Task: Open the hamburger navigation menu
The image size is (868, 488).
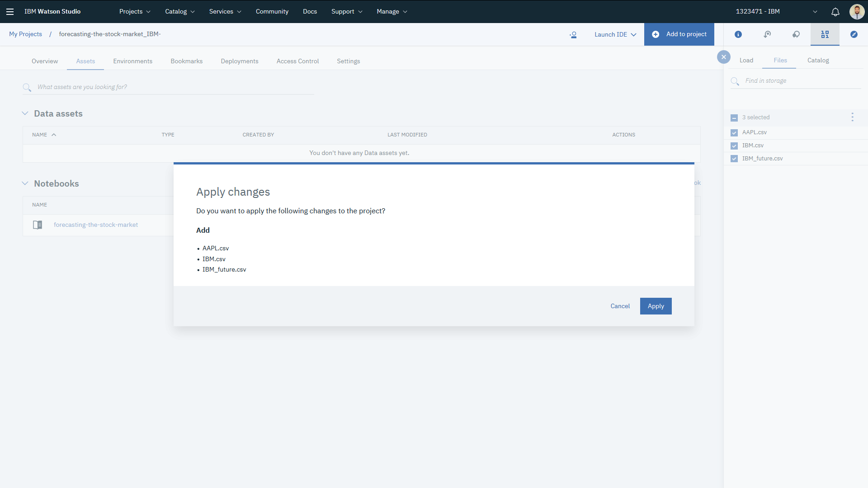Action: click(x=10, y=12)
